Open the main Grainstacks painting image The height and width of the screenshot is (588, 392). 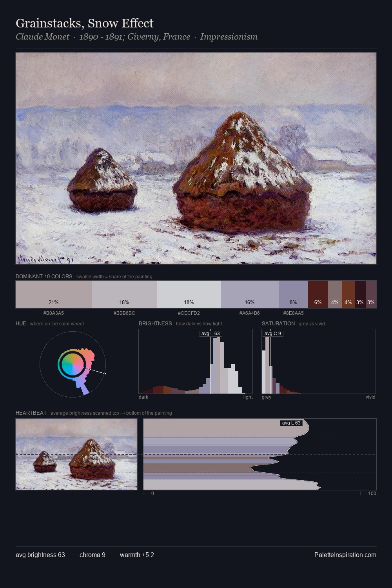196,158
